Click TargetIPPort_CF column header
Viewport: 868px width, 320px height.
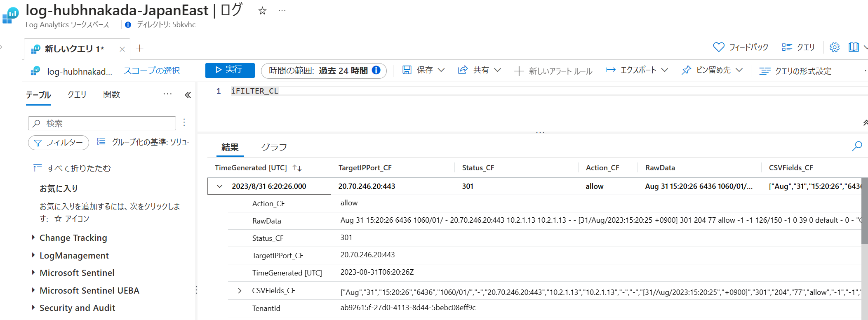365,168
